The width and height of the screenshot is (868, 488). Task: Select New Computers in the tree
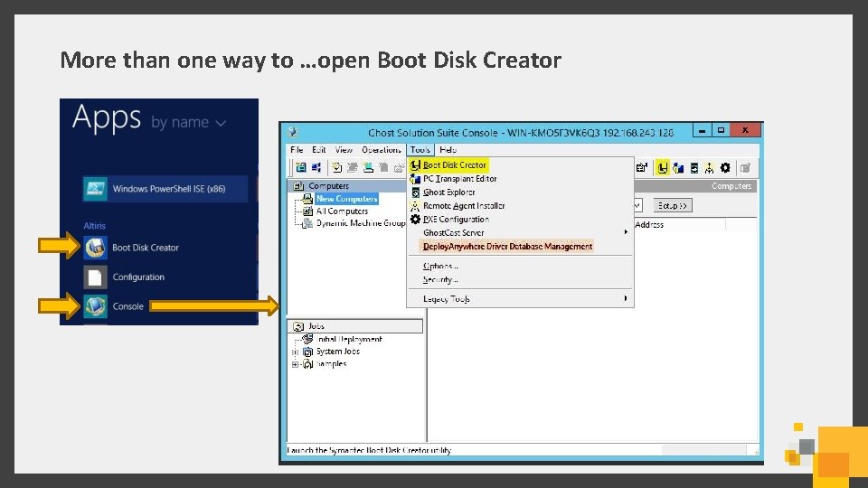(347, 199)
